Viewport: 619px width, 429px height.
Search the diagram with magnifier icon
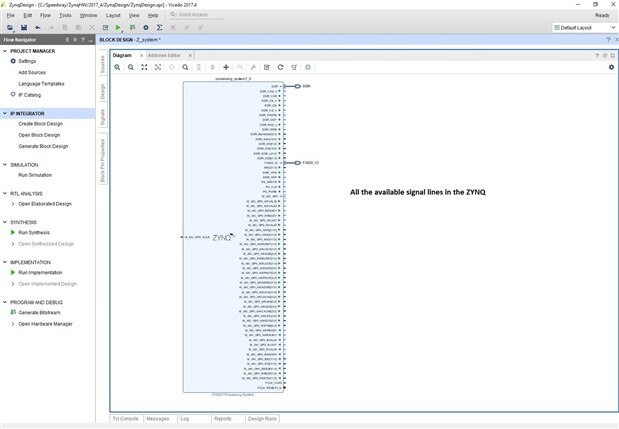tap(185, 67)
